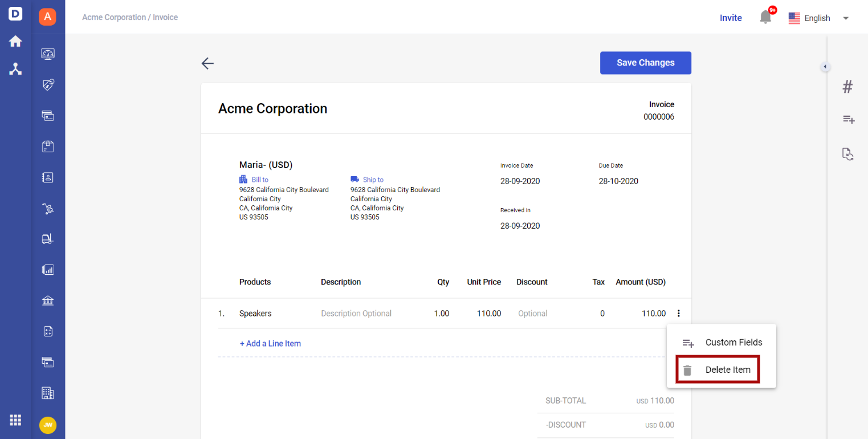Click the -DISCOUNT label
Viewport: 868px width, 439px height.
(565, 425)
